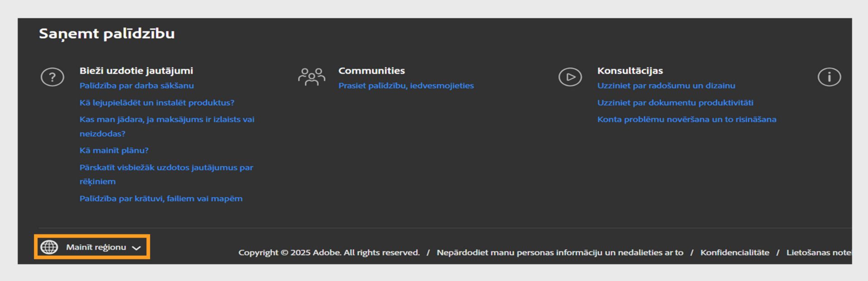868x281 pixels.
Task: Click Prasiet palīdzību, iedvesmojieties link
Action: [x=406, y=86]
